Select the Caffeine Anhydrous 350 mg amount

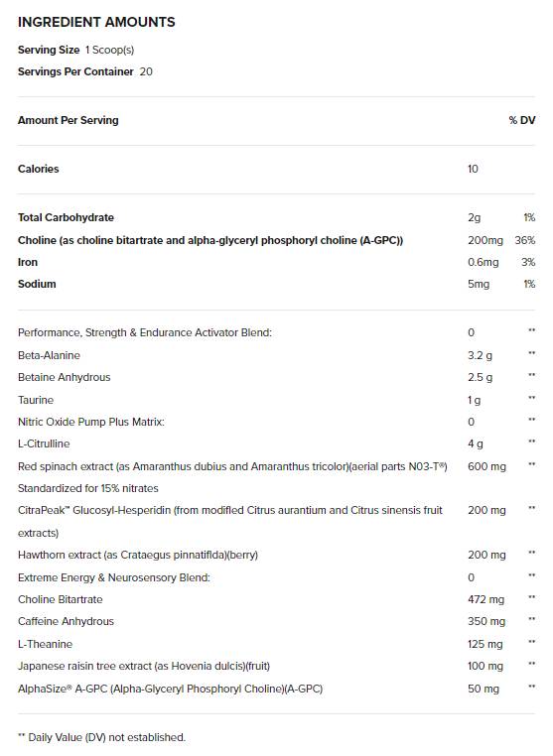486,621
